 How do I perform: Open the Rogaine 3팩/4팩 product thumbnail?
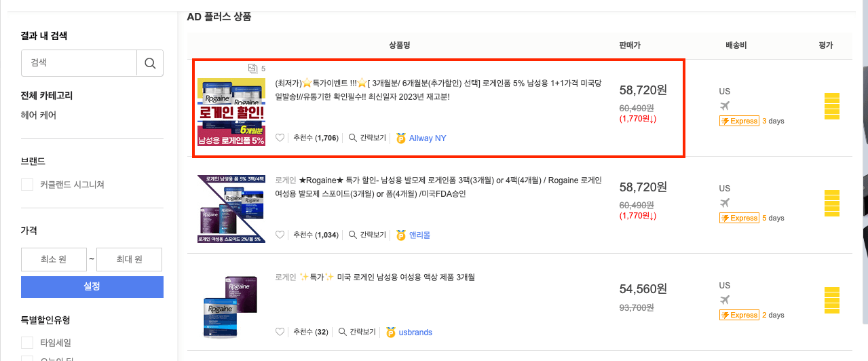pos(231,209)
